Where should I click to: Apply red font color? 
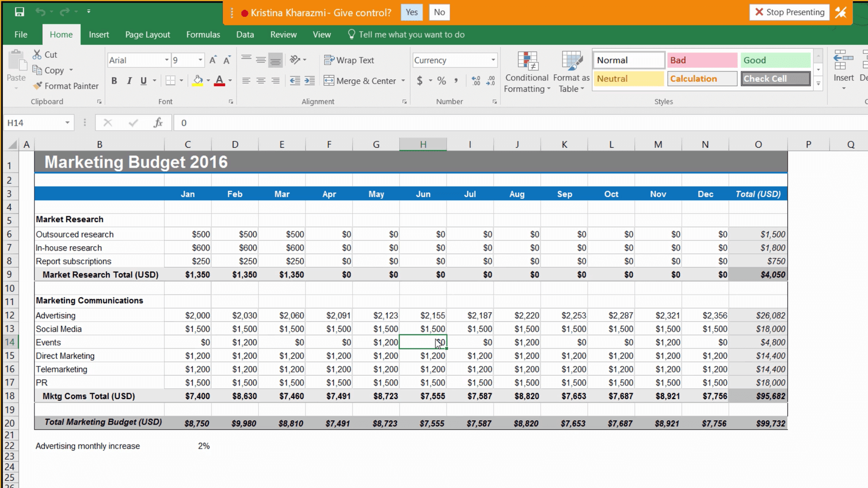click(220, 81)
